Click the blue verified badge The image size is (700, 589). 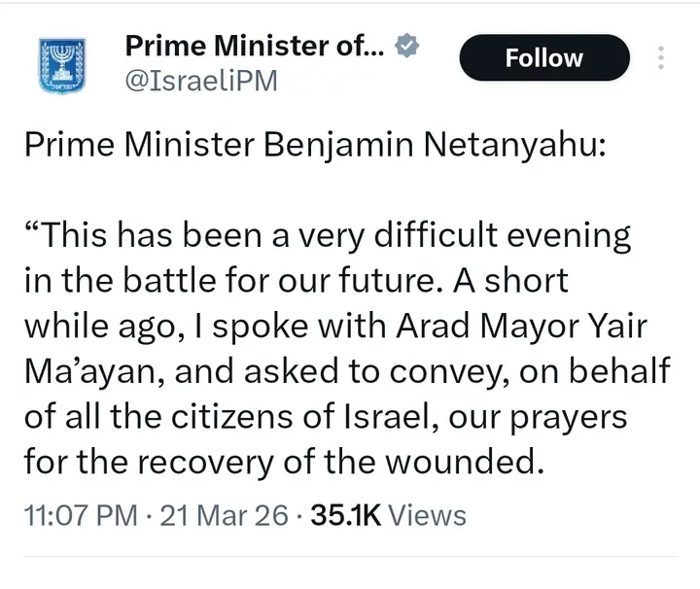coord(410,45)
